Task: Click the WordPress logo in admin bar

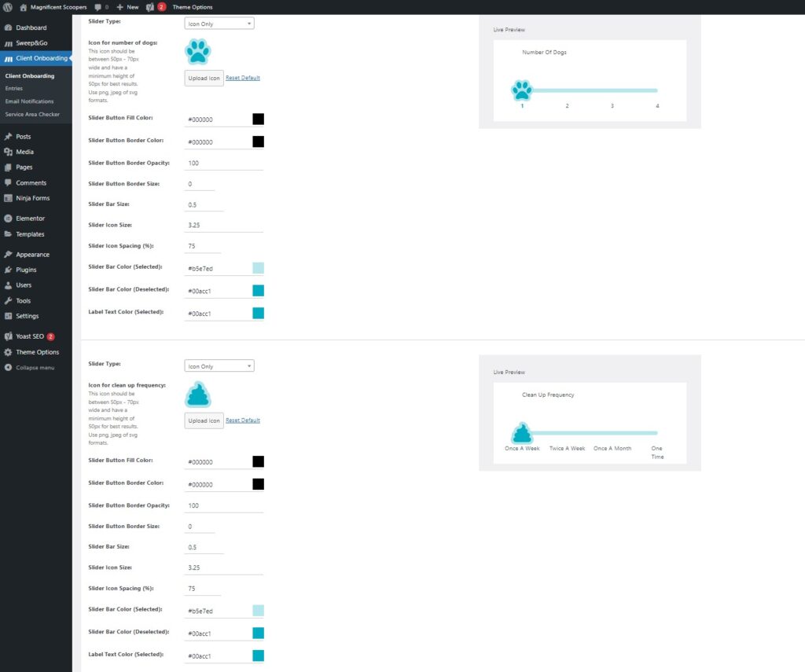Action: (x=7, y=7)
